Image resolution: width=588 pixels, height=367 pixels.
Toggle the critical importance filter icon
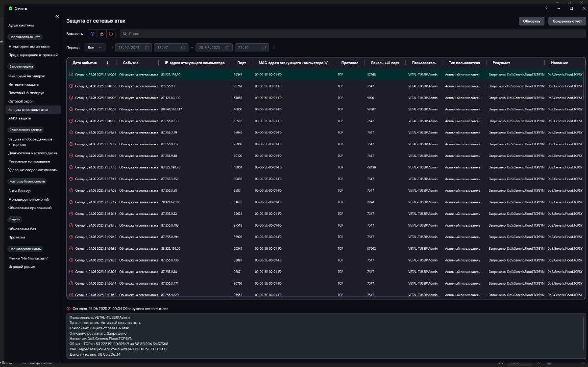tap(111, 34)
